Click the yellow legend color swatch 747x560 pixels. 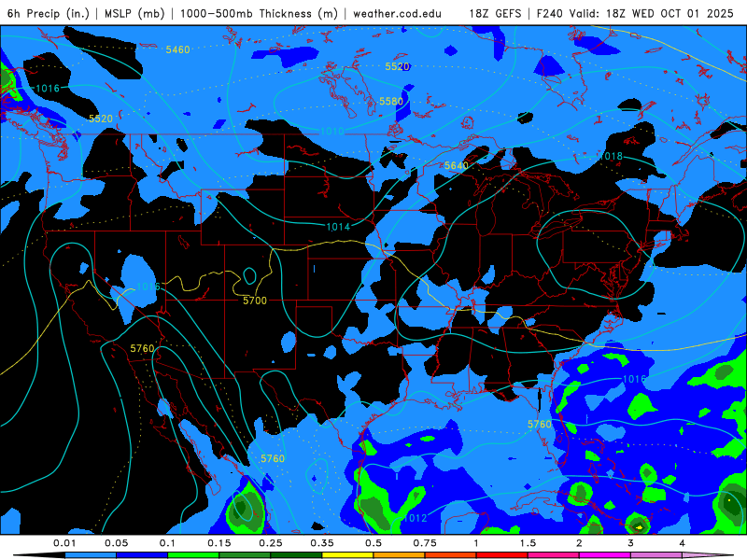click(347, 555)
